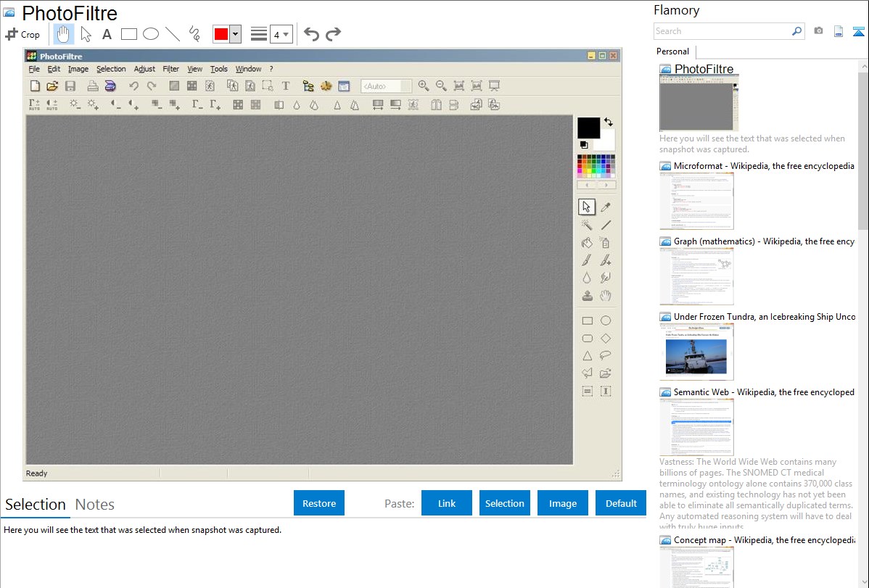Image resolution: width=869 pixels, height=588 pixels.
Task: Open the Filter menu
Action: [x=170, y=69]
